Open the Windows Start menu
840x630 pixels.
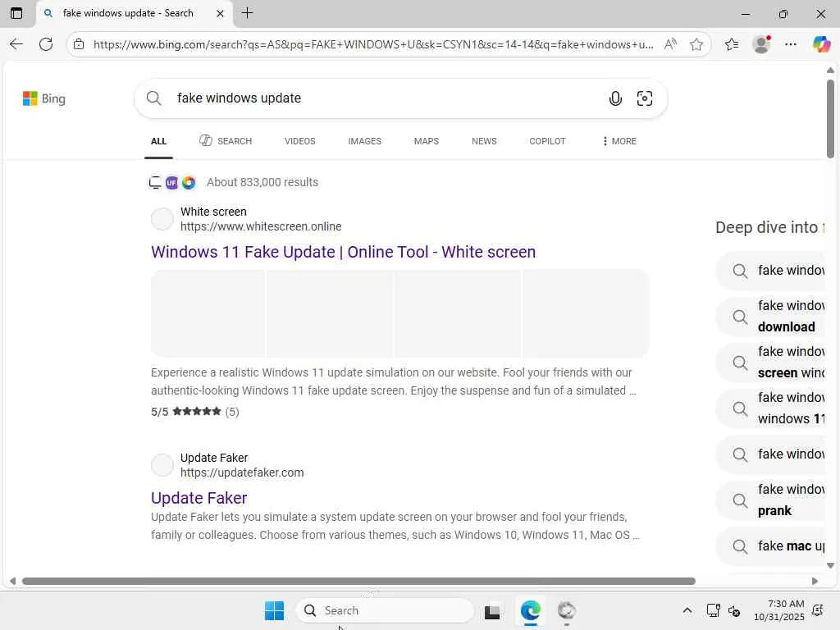pyautogui.click(x=274, y=610)
